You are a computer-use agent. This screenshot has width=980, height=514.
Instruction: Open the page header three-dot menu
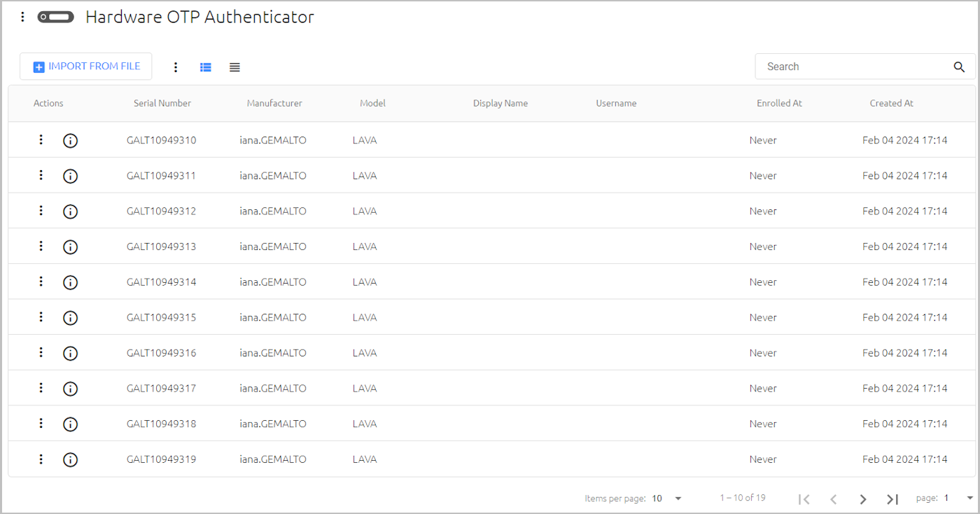(x=22, y=17)
